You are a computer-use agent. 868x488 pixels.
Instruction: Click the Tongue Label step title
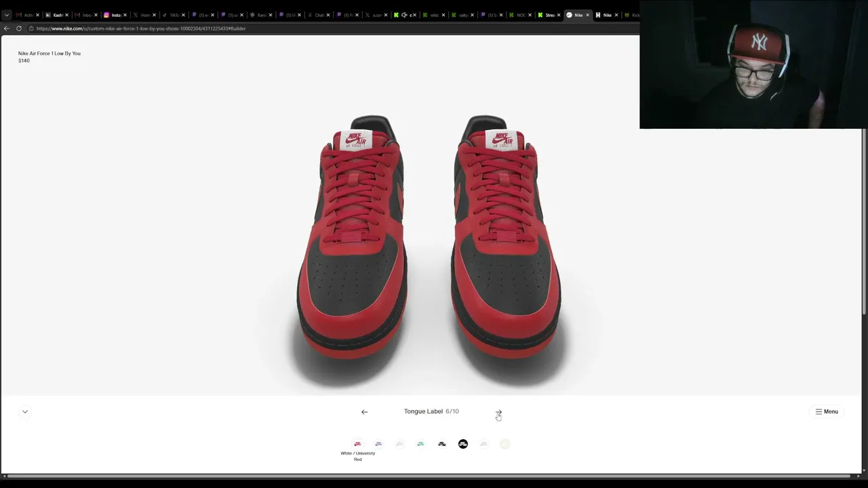423,411
